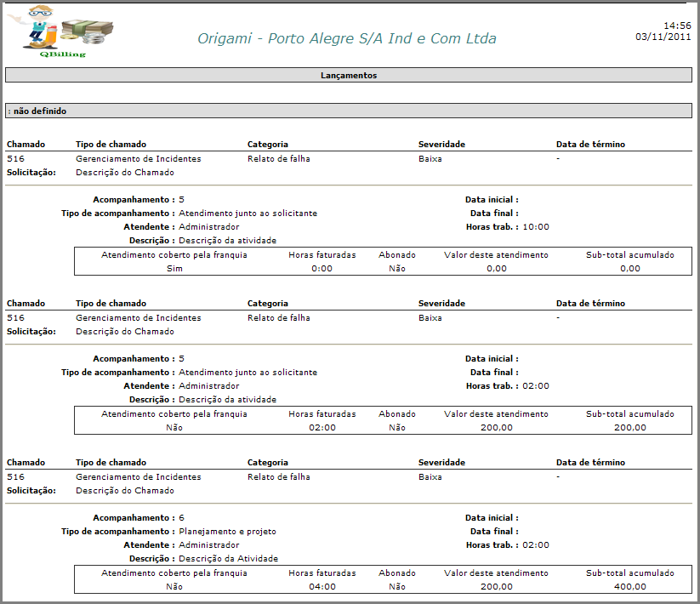Click the 04:00 Horas faturadas value
700x604 pixels.
[x=322, y=586]
